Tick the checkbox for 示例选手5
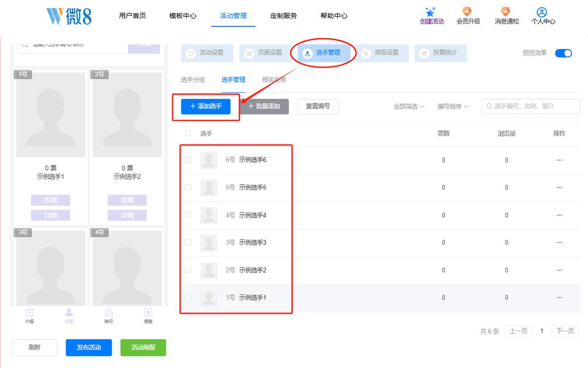Screen dimensions: 588x368 (188, 187)
